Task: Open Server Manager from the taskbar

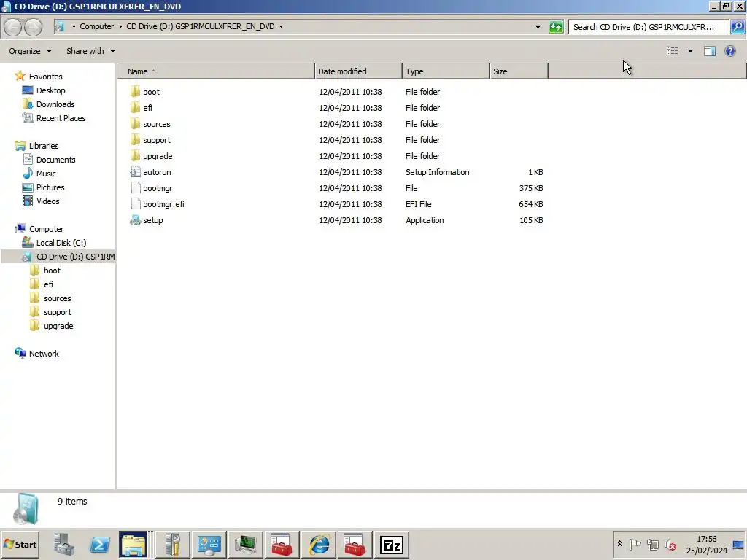Action: pos(64,544)
